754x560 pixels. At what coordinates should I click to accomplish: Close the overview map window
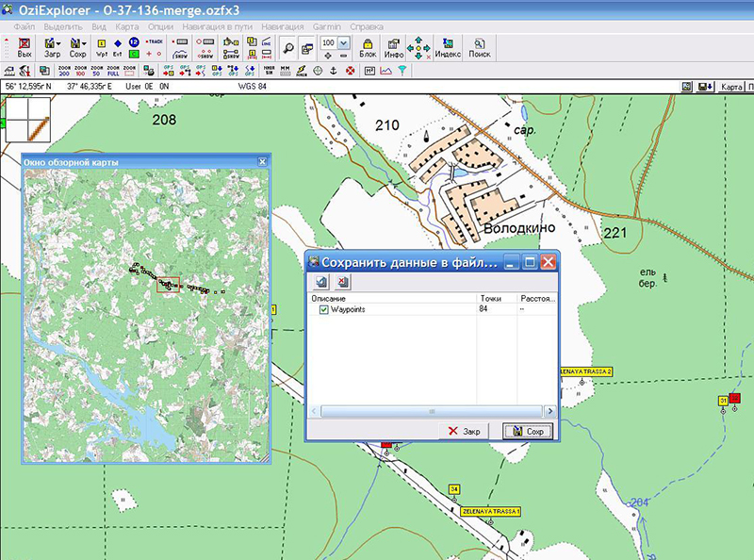tap(262, 161)
